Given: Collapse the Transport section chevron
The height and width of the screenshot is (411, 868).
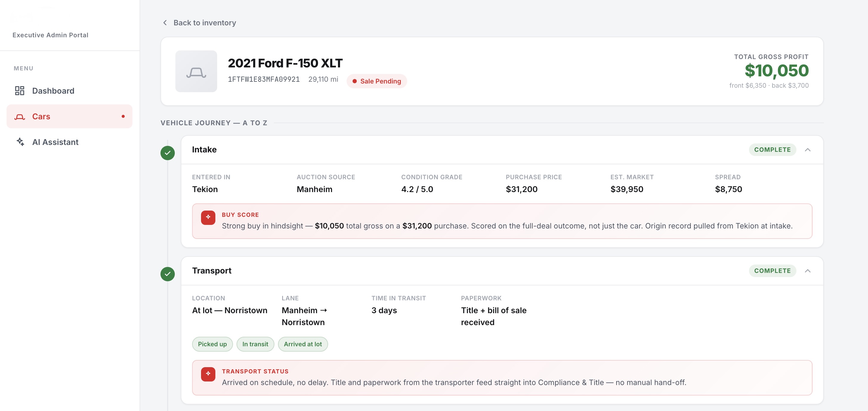Looking at the screenshot, I should click(807, 271).
